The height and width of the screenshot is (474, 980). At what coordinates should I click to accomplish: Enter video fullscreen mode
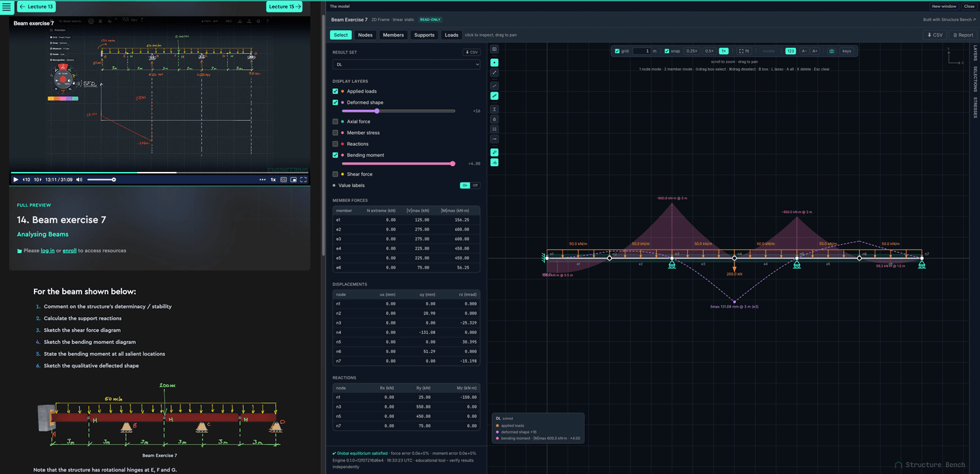pos(303,180)
